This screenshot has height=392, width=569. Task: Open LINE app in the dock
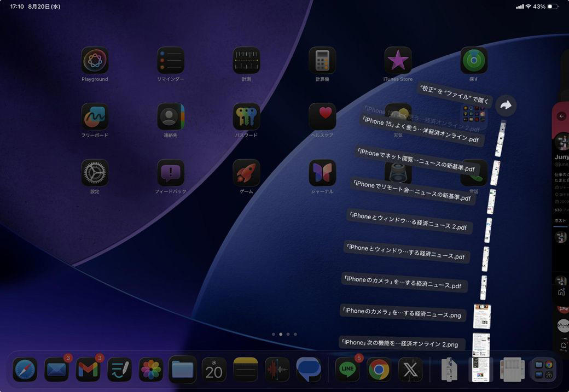[x=347, y=370]
